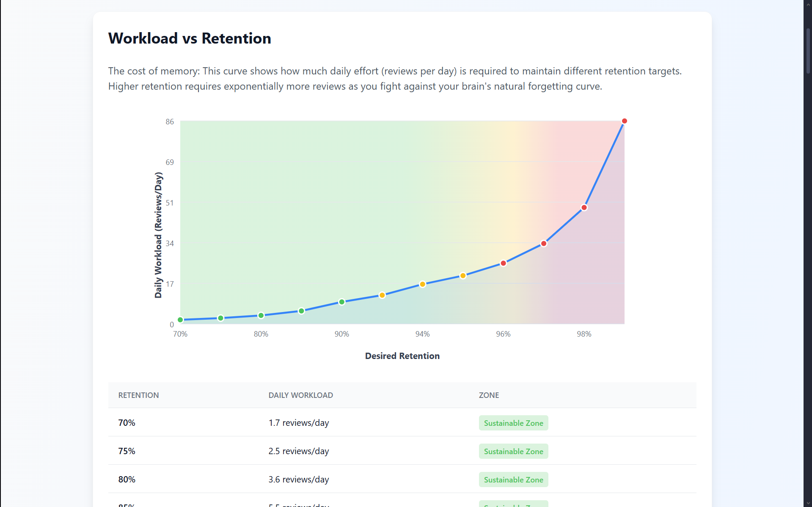This screenshot has width=812, height=507.
Task: Select the chart point above the 80% label
Action: pos(261,315)
